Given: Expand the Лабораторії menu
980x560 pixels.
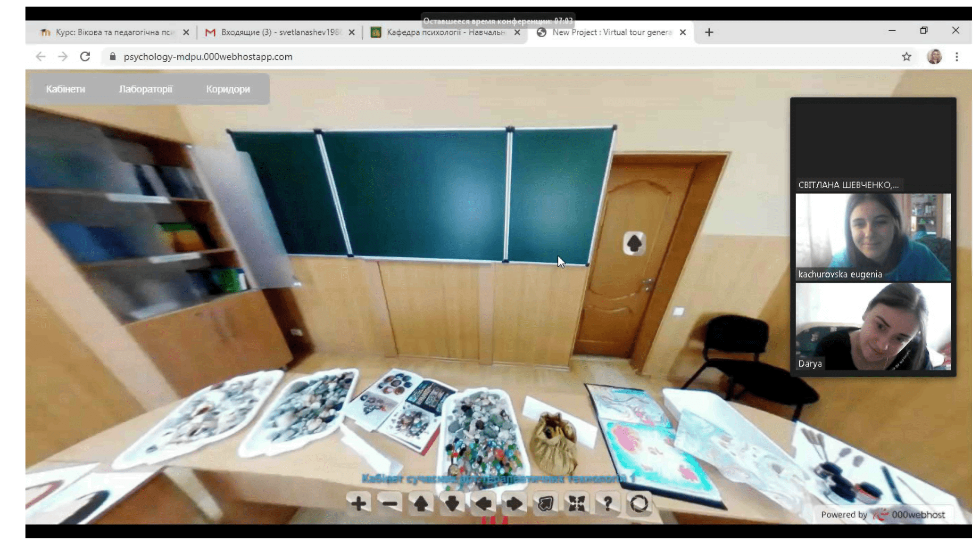Looking at the screenshot, I should tap(145, 89).
